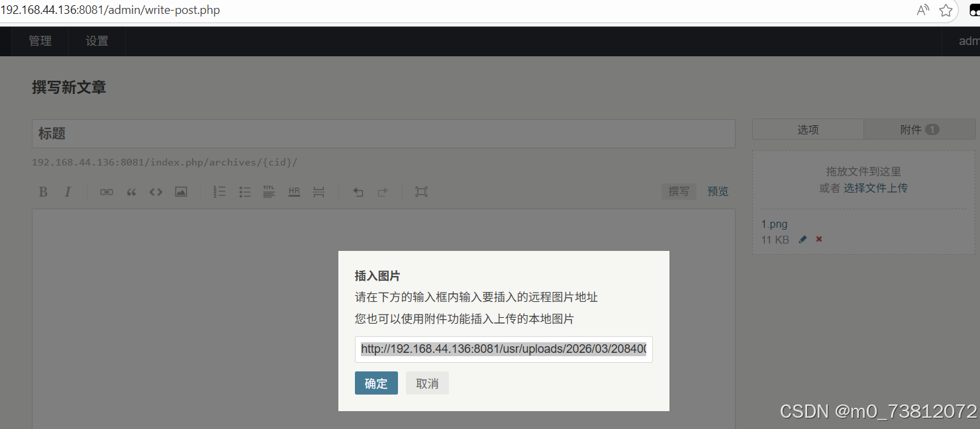980x429 pixels.
Task: Create a bulleted list in the editor
Action: click(244, 192)
